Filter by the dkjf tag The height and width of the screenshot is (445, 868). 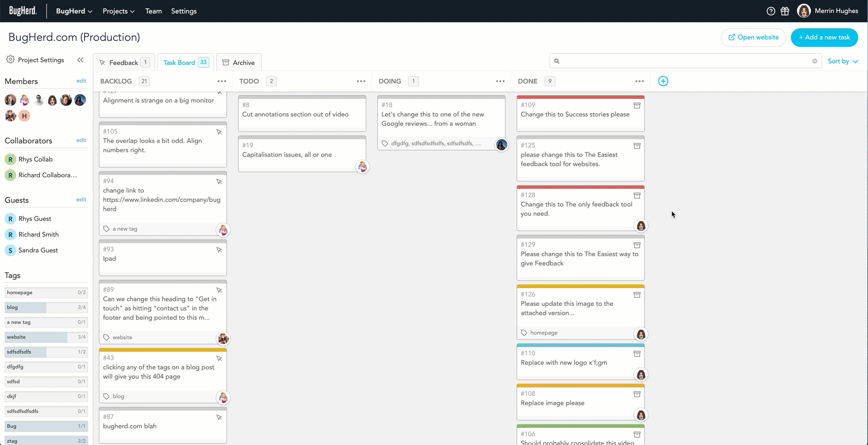[46, 396]
